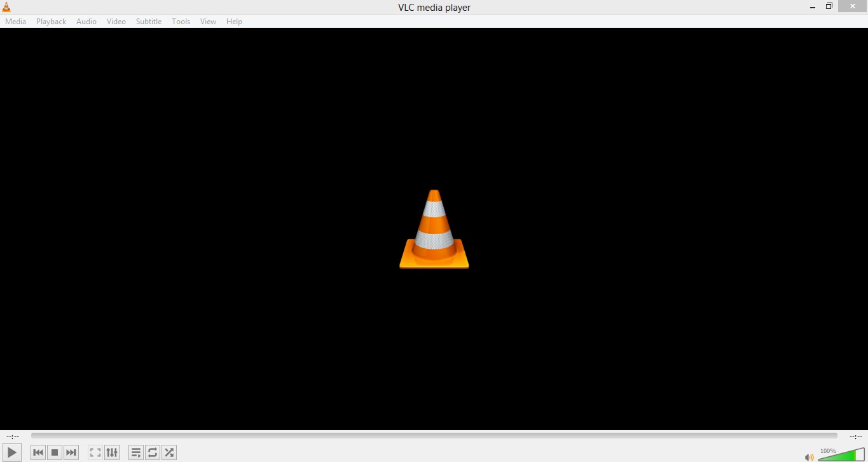This screenshot has width=868, height=462.
Task: Open the Playback menu
Action: 52,22
